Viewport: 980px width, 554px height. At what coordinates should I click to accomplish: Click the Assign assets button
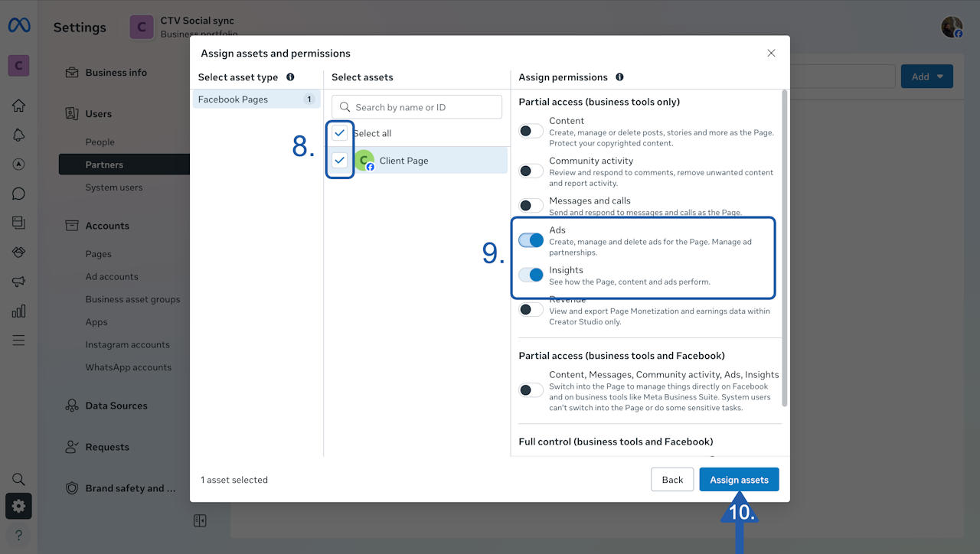click(x=739, y=480)
